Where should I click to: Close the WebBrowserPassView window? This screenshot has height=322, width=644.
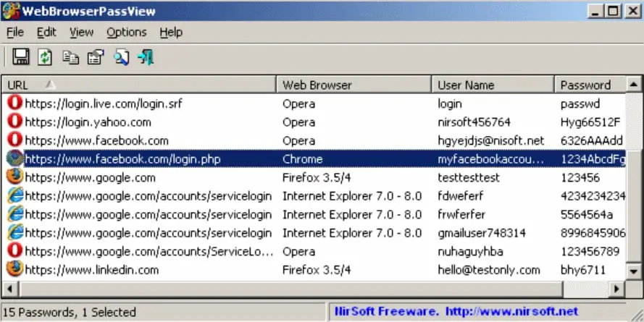click(633, 11)
